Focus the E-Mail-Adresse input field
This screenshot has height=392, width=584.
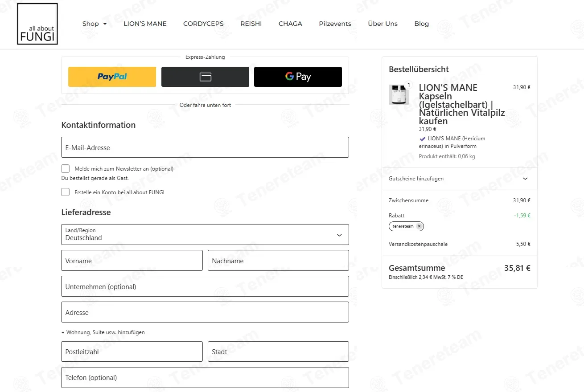point(205,147)
